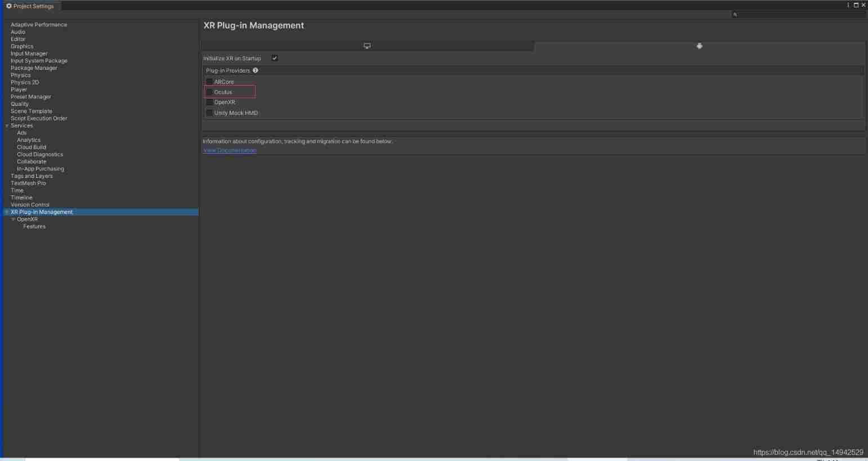The height and width of the screenshot is (461, 868).
Task: Toggle Initialize XR on Startup checkbox
Action: point(275,58)
